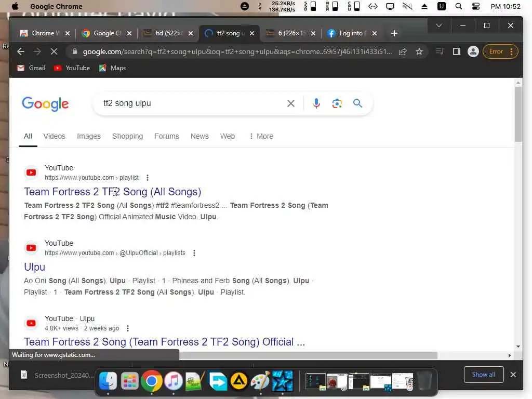The height and width of the screenshot is (399, 532).
Task: Close the tf2 song tab
Action: (x=252, y=33)
